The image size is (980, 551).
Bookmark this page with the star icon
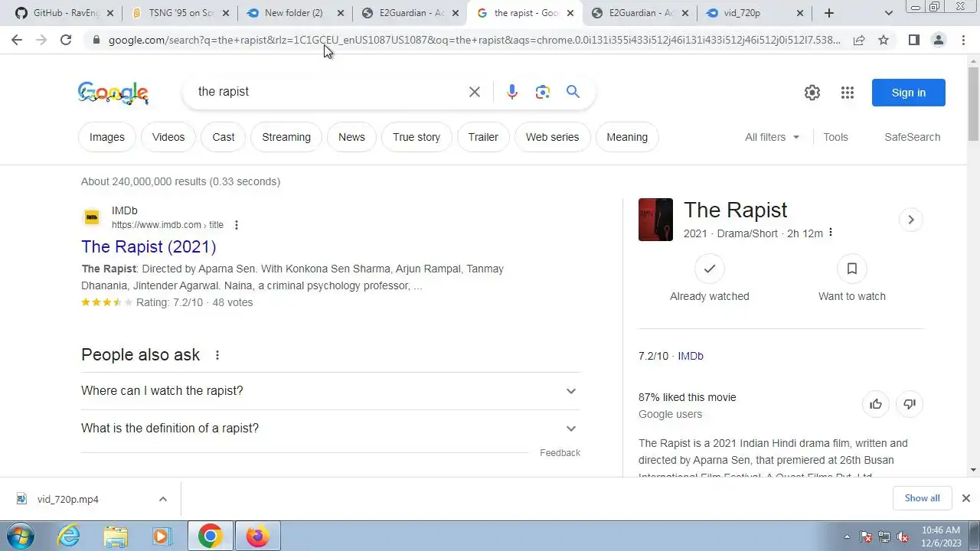pyautogui.click(x=884, y=40)
